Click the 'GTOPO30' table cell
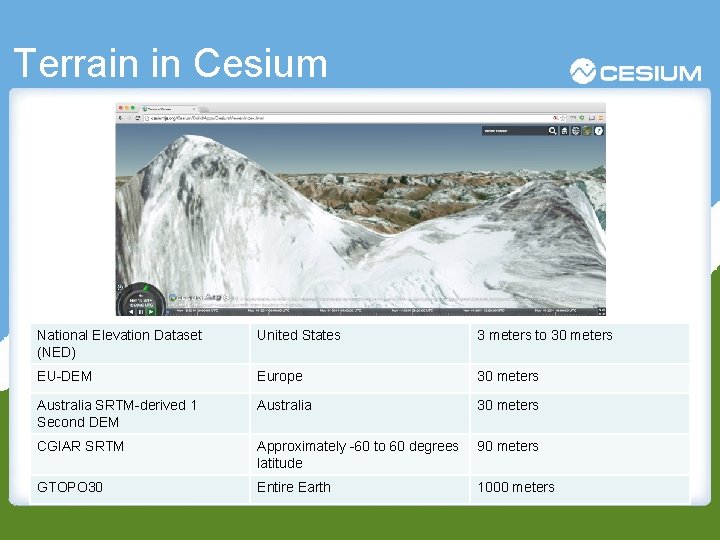The width and height of the screenshot is (720, 540). pyautogui.click(x=140, y=489)
